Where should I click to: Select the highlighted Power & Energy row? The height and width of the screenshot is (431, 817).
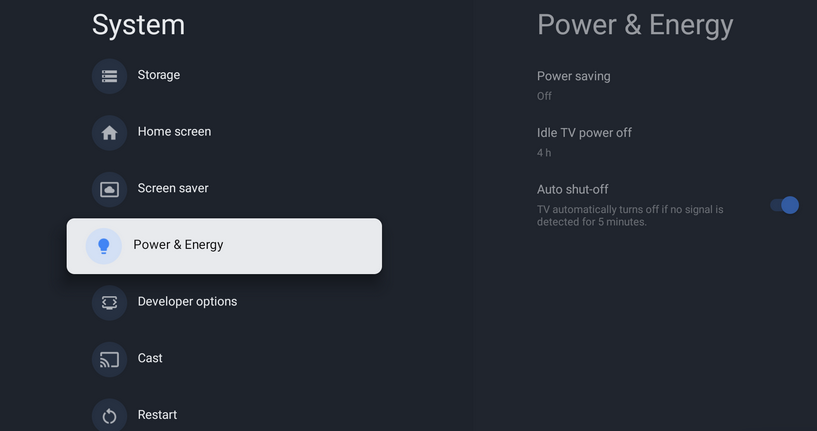224,246
